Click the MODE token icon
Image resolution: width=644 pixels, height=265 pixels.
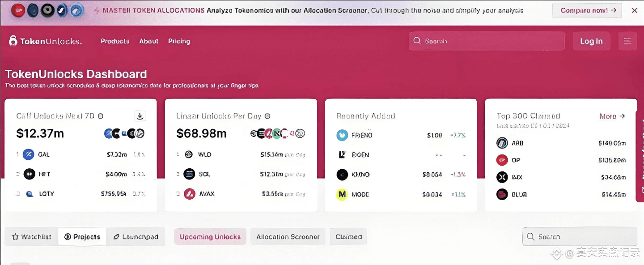point(342,194)
